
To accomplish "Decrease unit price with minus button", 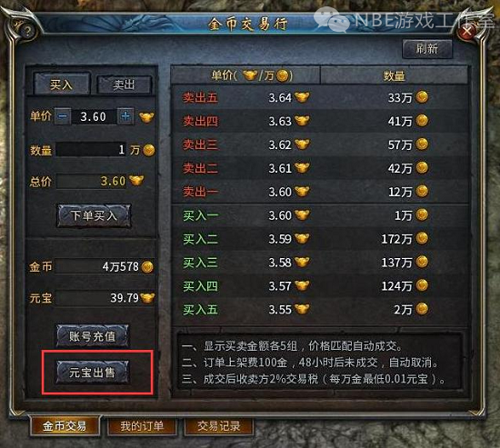I will pyautogui.click(x=63, y=116).
